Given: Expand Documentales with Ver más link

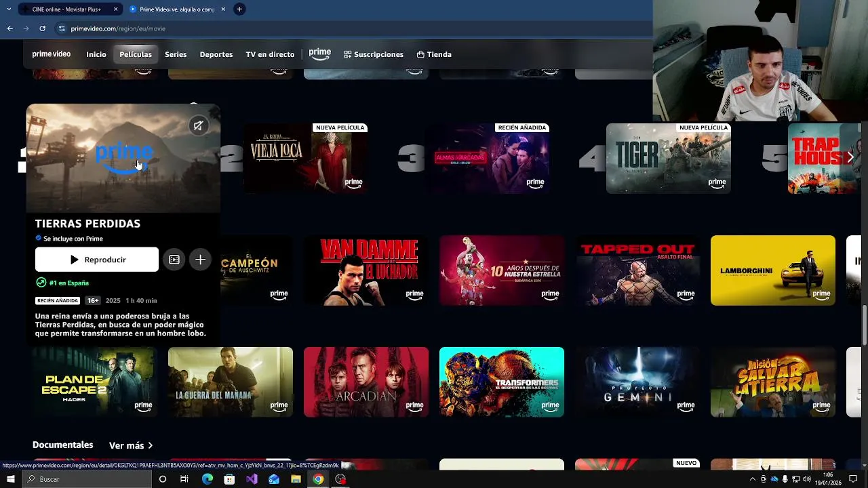Looking at the screenshot, I should coord(131,445).
